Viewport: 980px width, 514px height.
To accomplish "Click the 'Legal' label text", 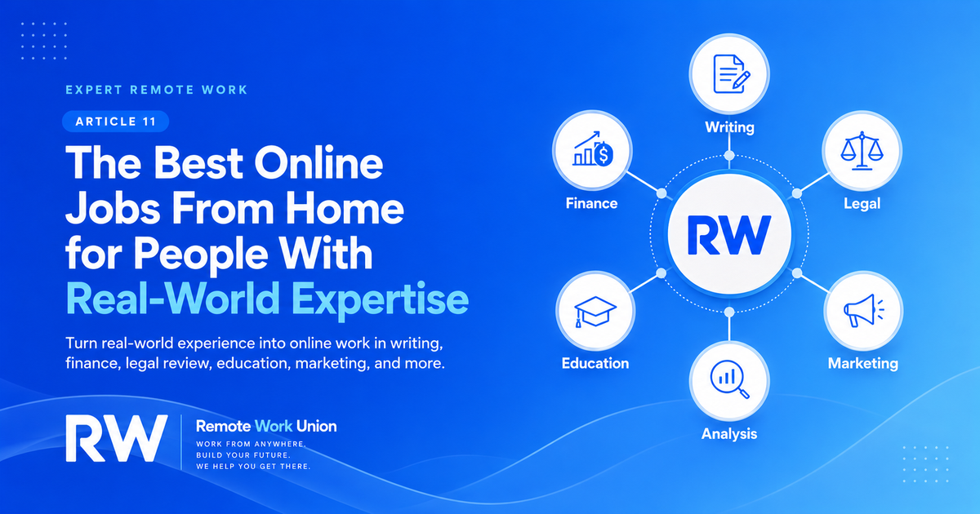I will (x=862, y=204).
